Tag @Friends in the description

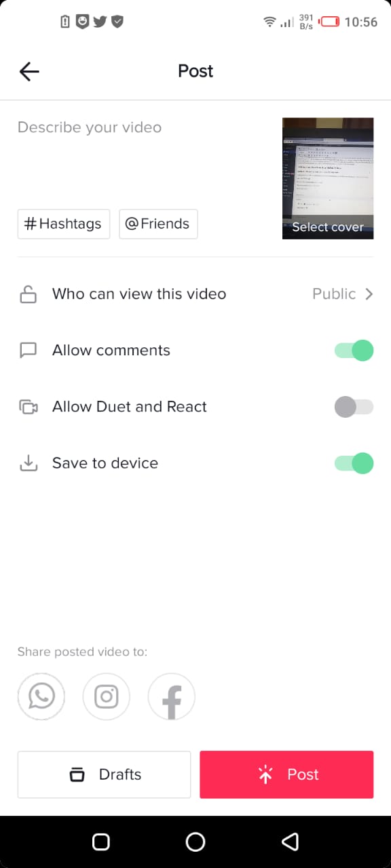158,224
